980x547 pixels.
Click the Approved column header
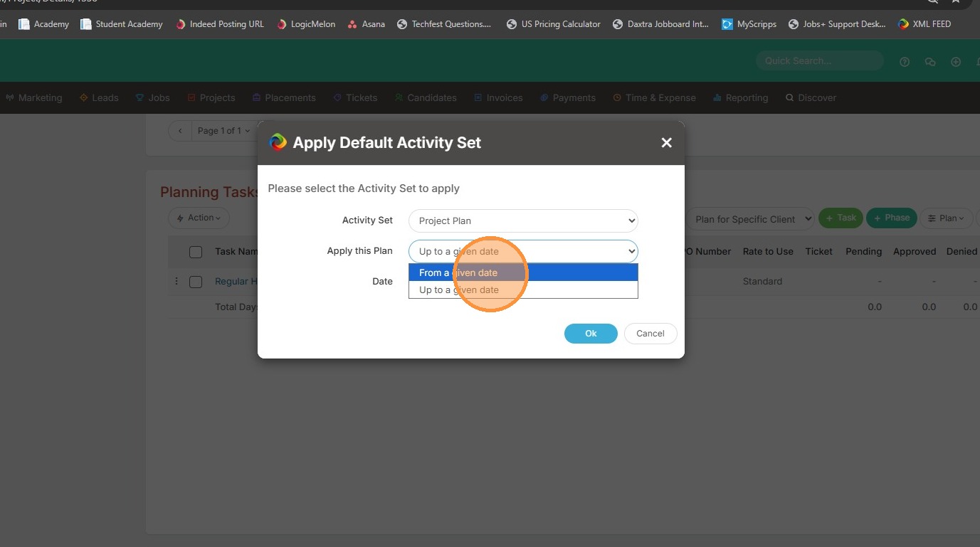click(x=915, y=252)
